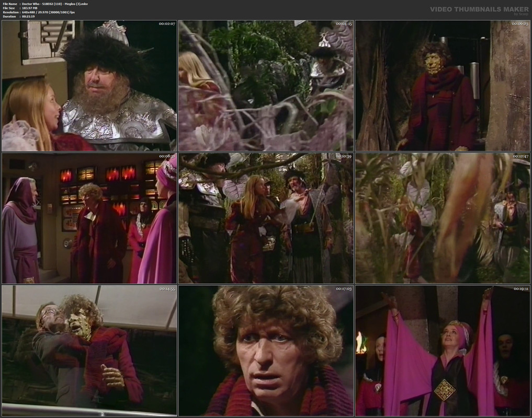The image size is (532, 418).
Task: Open the jungle thumbnail stamped 00:04:15
Action: (266, 86)
